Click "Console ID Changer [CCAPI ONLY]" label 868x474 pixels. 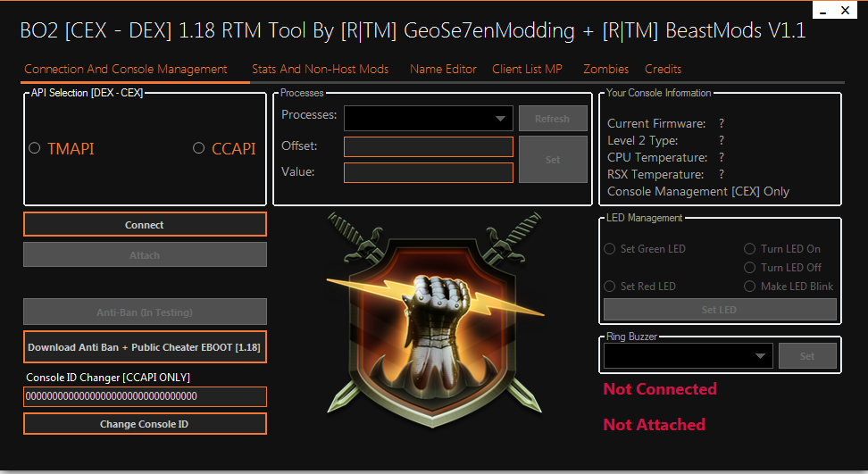(x=108, y=378)
